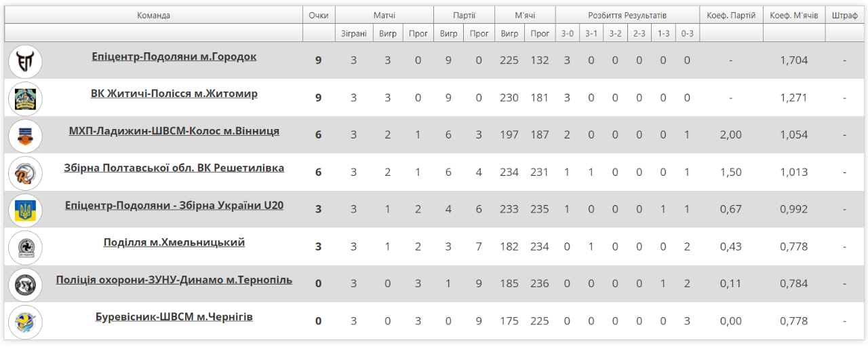Open the Буревісник-ШВСМ м.Чернігів team link
The width and height of the screenshot is (868, 349).
tap(174, 317)
